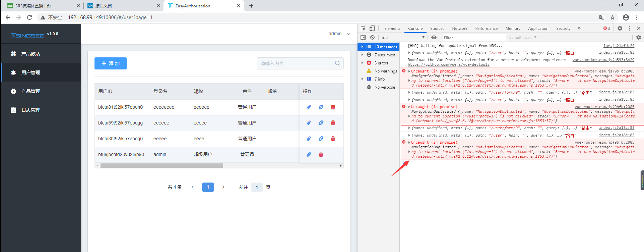Open vue.runtime.esm.js?2a593:8429 source link

click(603, 60)
